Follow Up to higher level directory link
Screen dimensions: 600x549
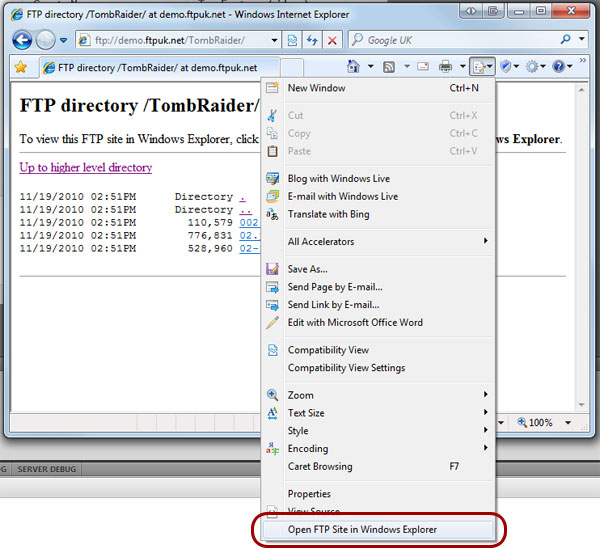click(86, 168)
